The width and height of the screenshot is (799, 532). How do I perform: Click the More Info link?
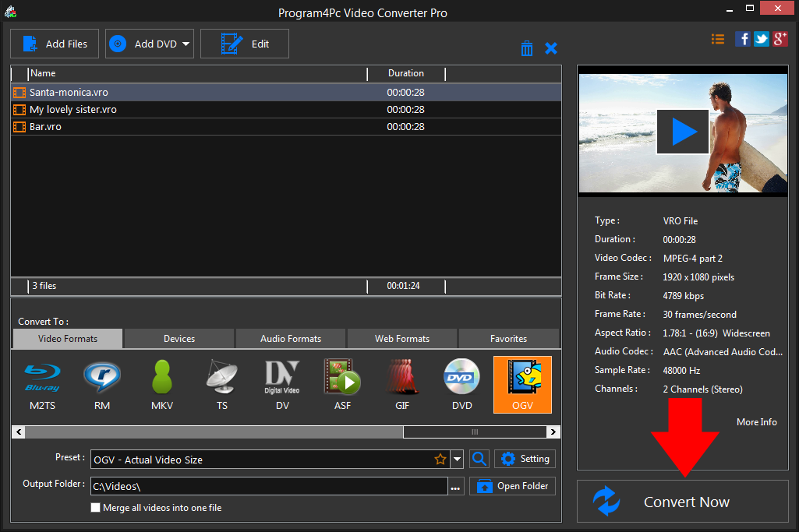pyautogui.click(x=756, y=421)
